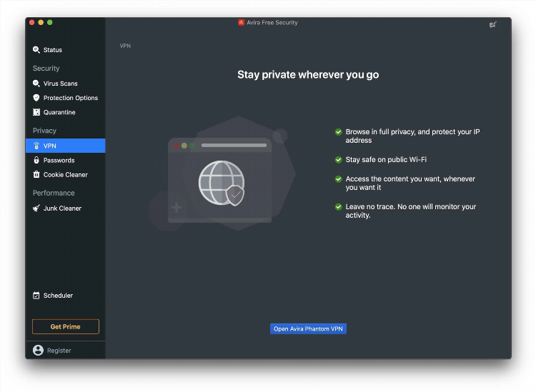Click the Register user avatar icon
The image size is (536, 392).
39,350
